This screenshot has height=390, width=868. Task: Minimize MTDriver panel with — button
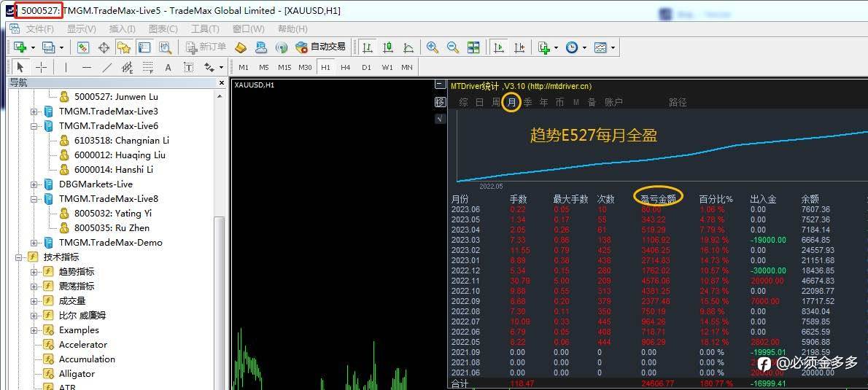[440, 85]
